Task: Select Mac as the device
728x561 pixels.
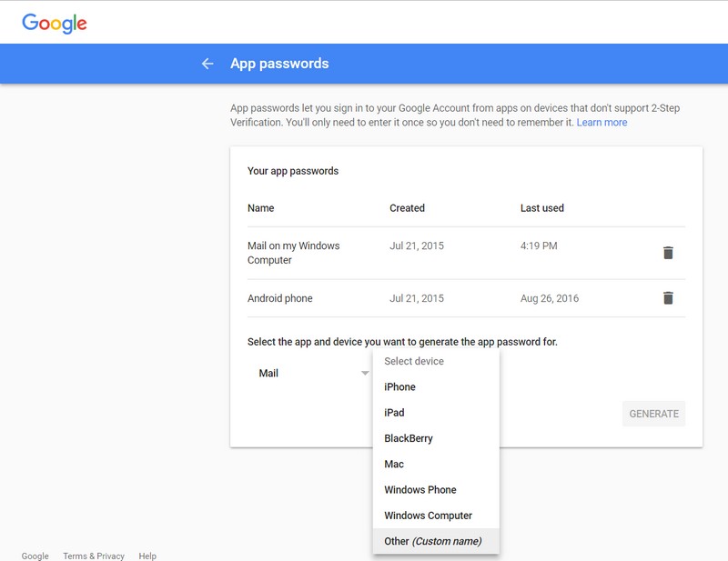Action: [x=436, y=464]
